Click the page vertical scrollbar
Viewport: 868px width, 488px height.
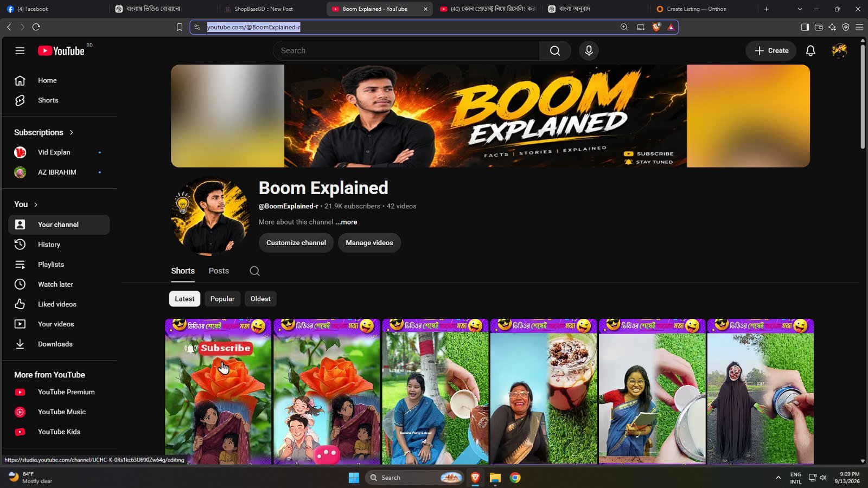pos(863,97)
